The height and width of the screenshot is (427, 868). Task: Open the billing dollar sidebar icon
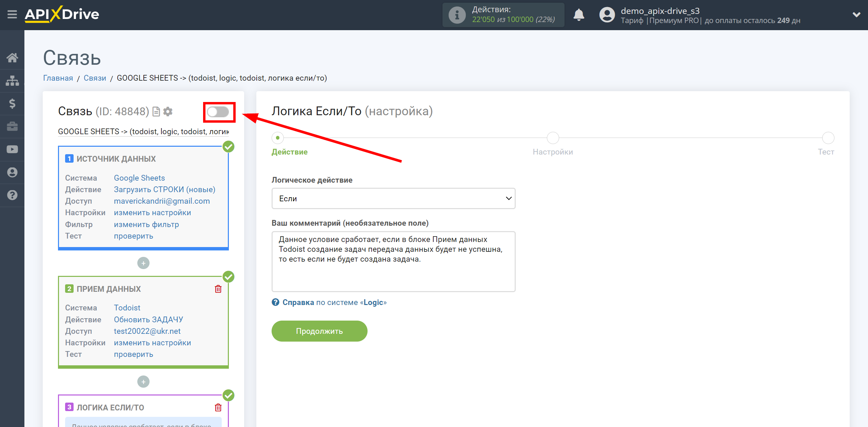(x=12, y=104)
